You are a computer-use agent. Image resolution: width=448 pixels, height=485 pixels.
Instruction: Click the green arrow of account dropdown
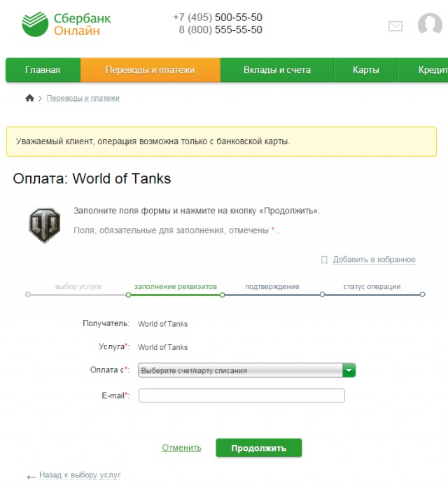(349, 370)
